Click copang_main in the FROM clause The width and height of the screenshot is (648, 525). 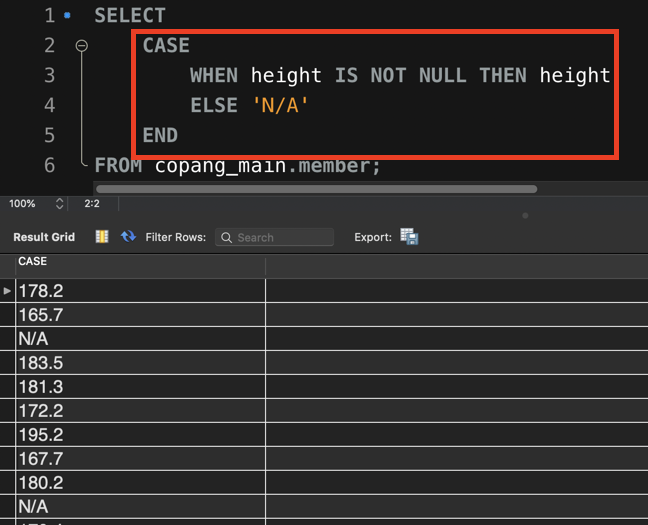pyautogui.click(x=221, y=166)
